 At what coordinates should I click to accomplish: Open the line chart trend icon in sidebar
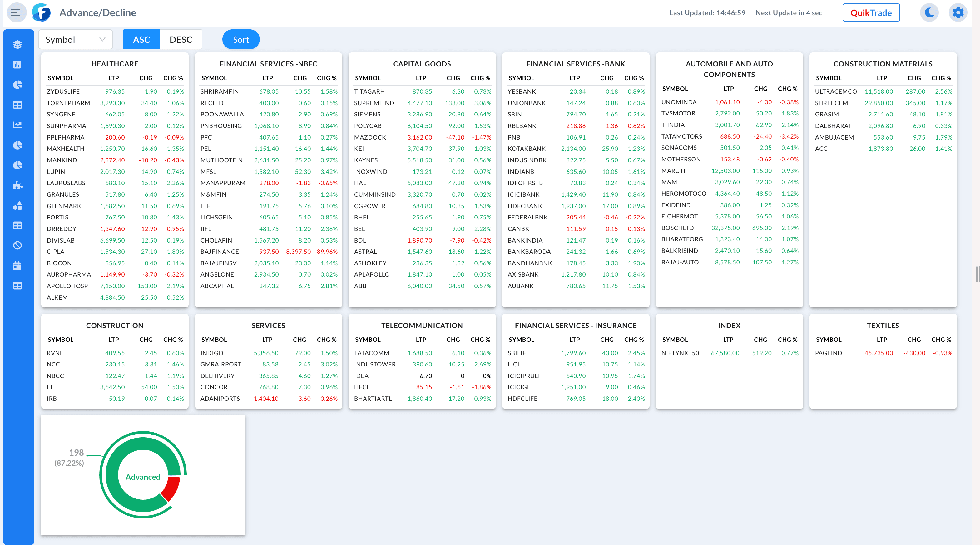click(17, 125)
